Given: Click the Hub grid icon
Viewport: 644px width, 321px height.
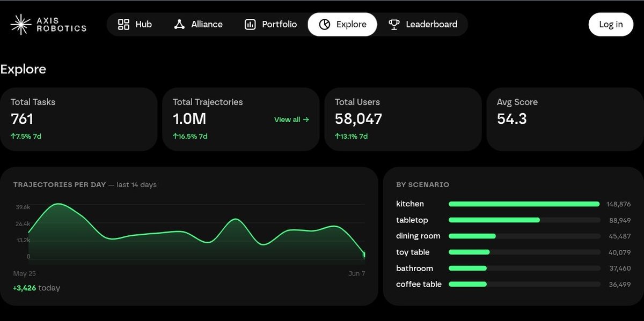Looking at the screenshot, I should 123,24.
